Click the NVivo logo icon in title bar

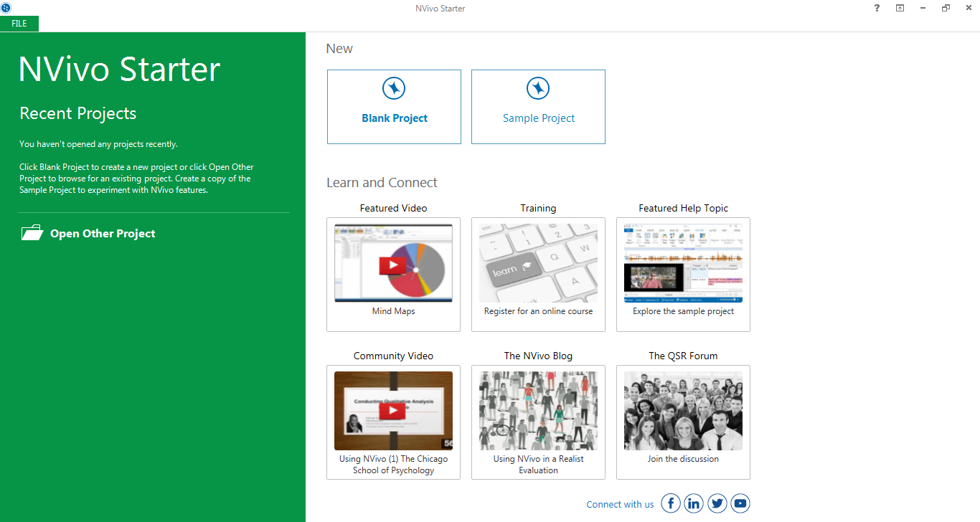pos(6,8)
